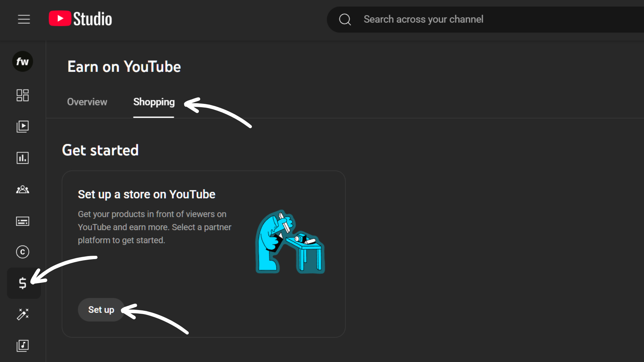644x362 pixels.
Task: Click the Earn on YouTube heading
Action: (124, 66)
